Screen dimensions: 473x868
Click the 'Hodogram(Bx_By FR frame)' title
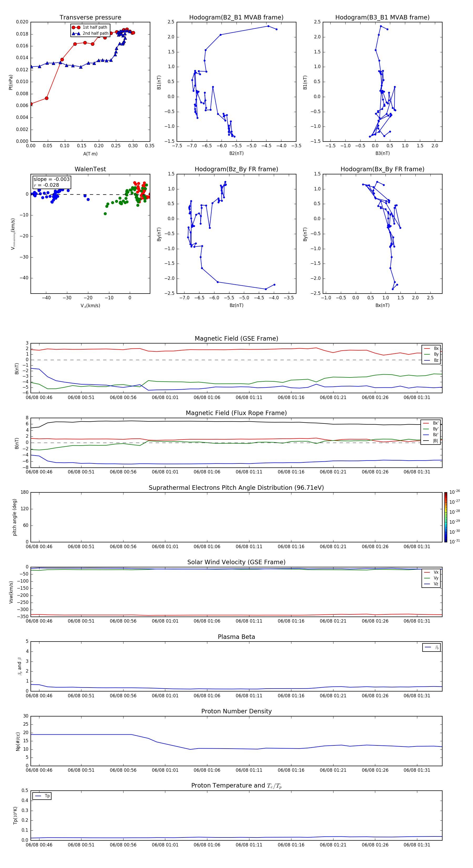pos(382,169)
